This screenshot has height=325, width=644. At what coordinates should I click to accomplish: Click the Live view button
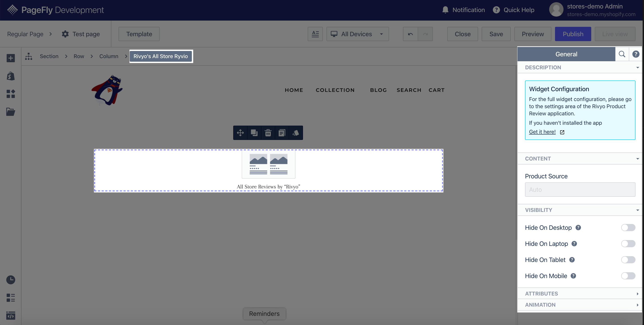pos(615,34)
